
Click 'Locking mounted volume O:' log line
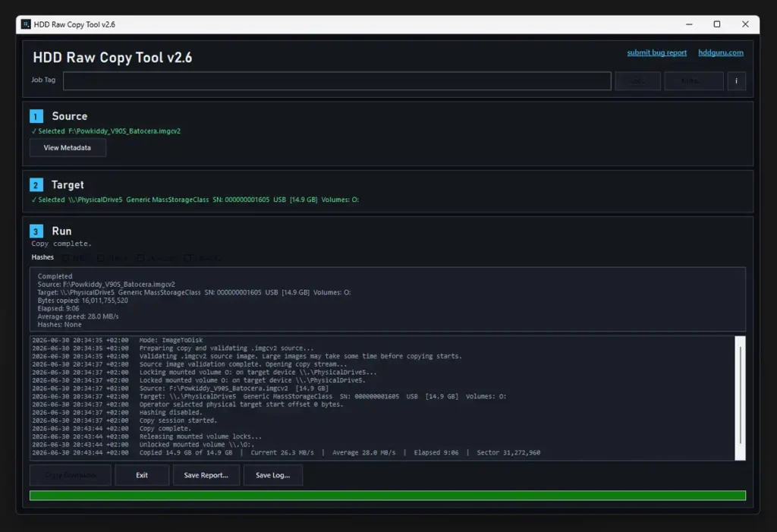(x=204, y=373)
